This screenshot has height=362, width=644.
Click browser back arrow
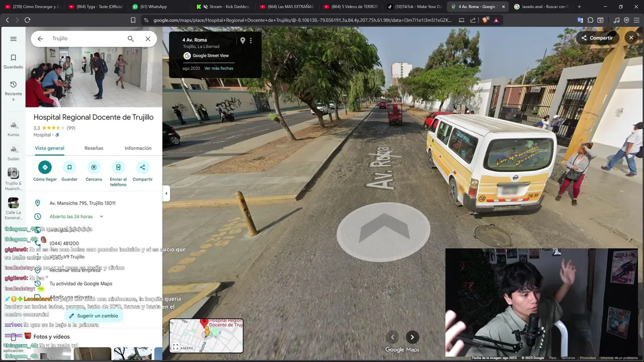click(7, 20)
